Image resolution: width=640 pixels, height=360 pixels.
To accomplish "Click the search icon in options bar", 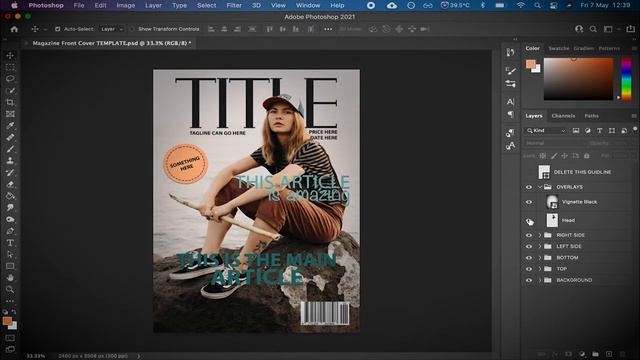I will click(x=593, y=29).
